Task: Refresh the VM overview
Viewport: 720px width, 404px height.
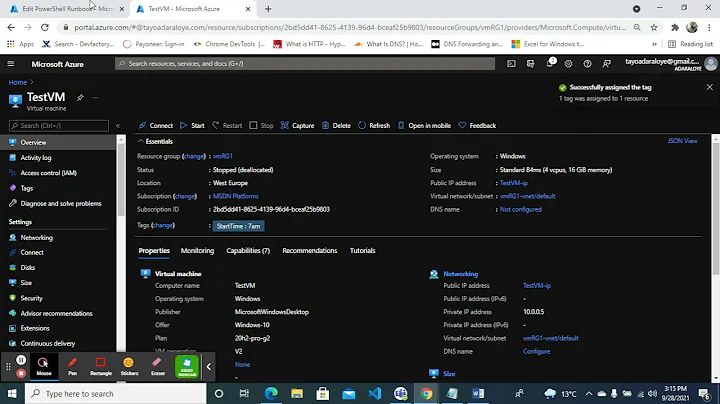Action: [374, 125]
